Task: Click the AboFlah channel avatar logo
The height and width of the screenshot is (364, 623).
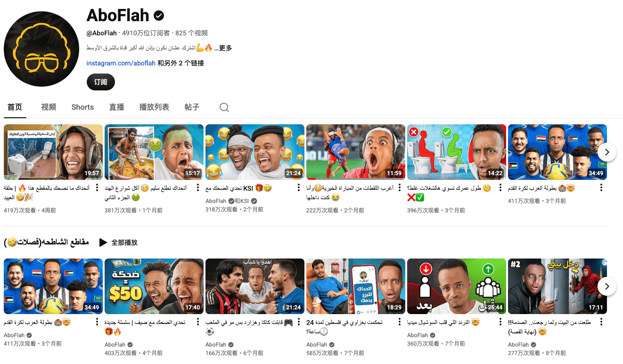Action: click(x=41, y=49)
